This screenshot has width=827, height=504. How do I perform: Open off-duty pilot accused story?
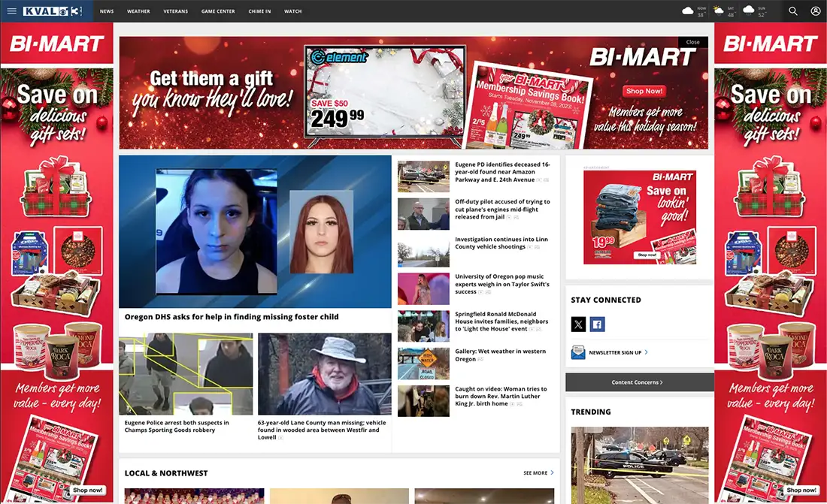[x=502, y=210]
